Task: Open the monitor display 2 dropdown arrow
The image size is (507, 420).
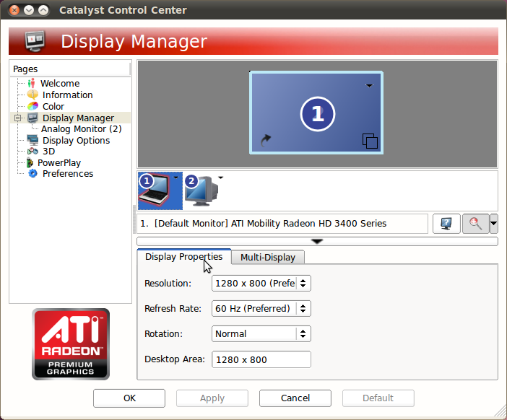Action: tap(220, 178)
